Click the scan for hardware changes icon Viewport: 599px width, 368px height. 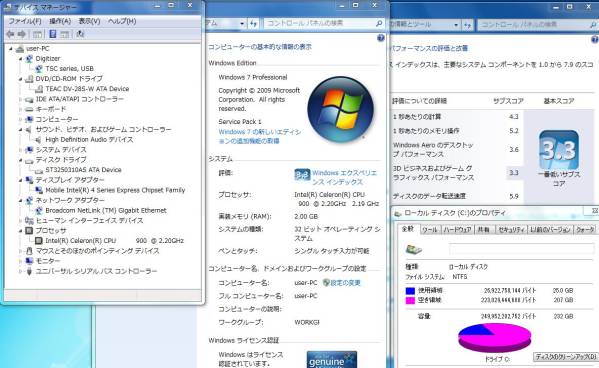pos(80,34)
